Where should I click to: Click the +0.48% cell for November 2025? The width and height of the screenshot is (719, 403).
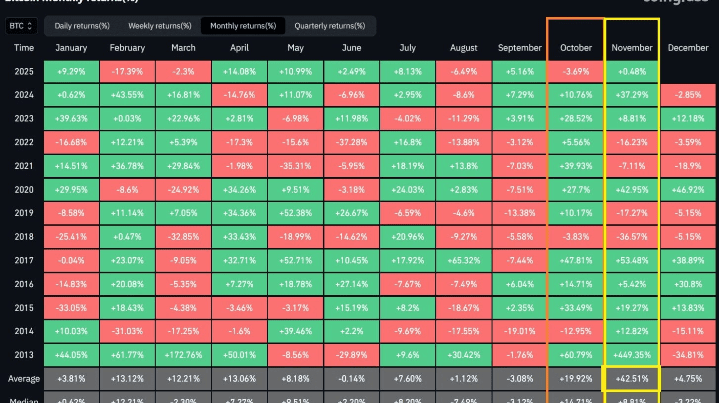(x=632, y=72)
